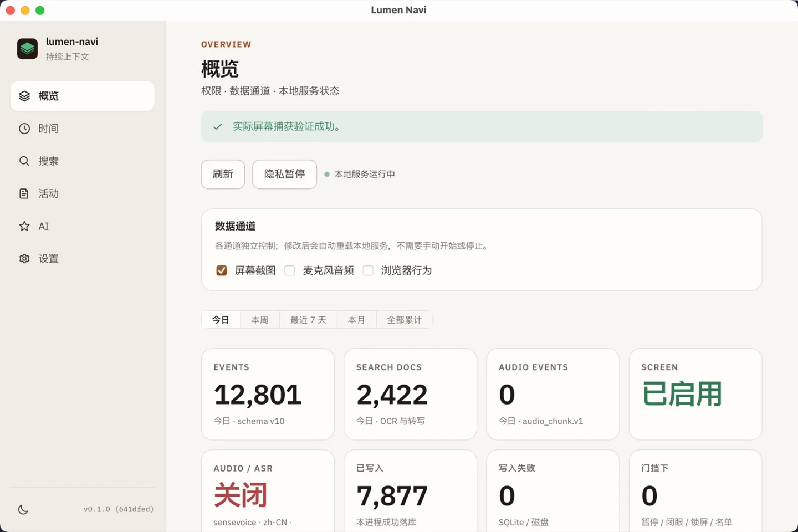Click the SCREEN 已启用 status
This screenshot has width=798, height=532.
coord(682,394)
